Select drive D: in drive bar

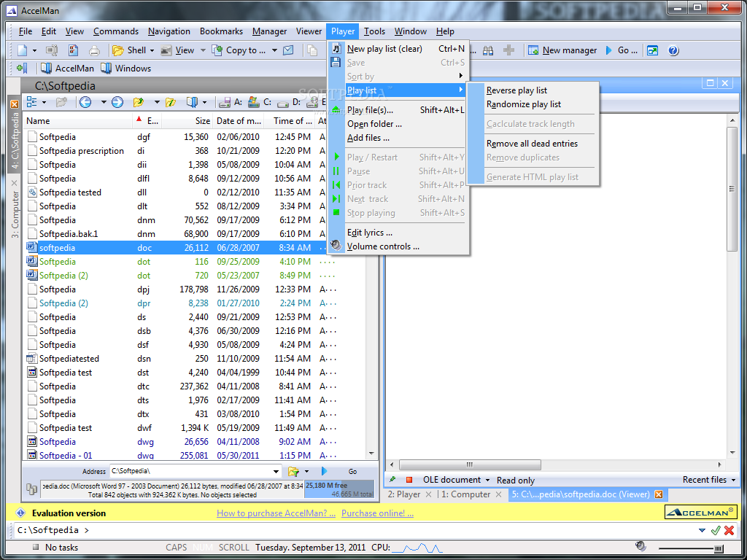click(x=289, y=102)
